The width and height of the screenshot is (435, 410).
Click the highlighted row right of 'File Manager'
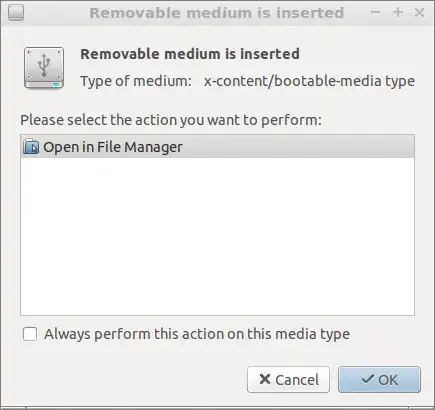298,147
